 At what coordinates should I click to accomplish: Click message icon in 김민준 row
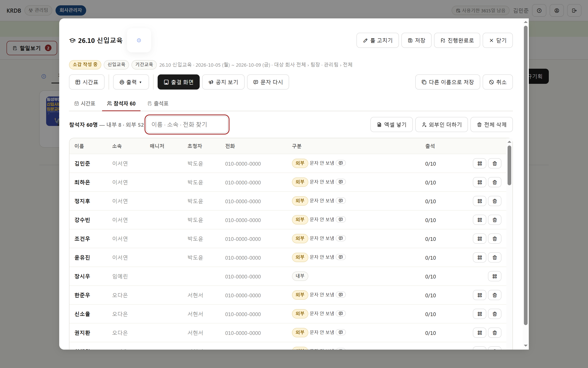click(341, 163)
